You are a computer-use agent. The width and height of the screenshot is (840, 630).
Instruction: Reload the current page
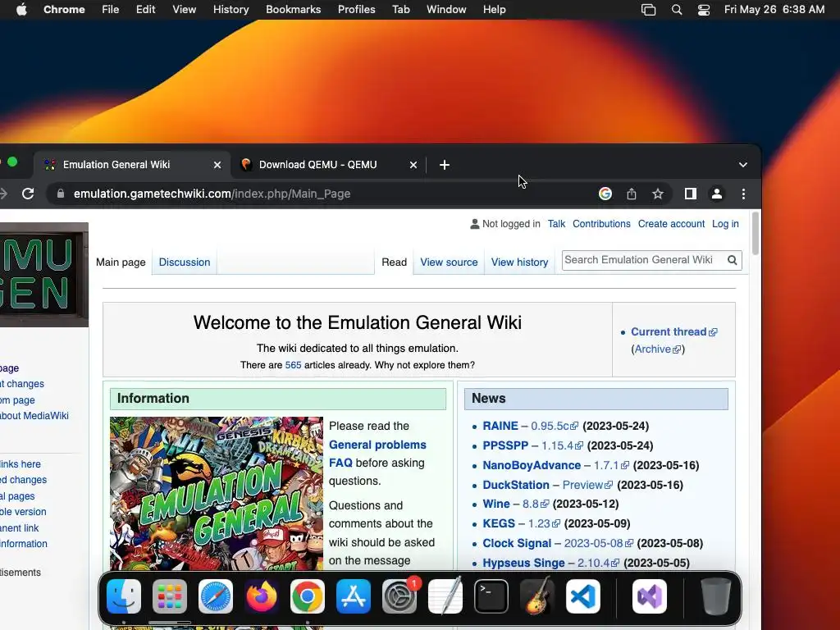click(x=28, y=194)
